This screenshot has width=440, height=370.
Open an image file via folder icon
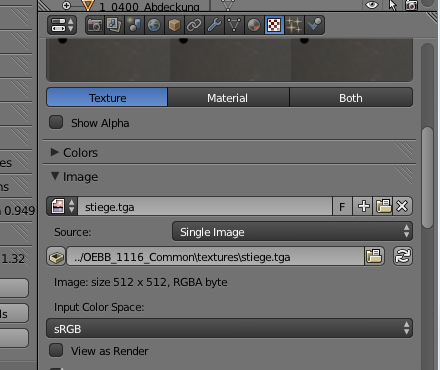[383, 206]
